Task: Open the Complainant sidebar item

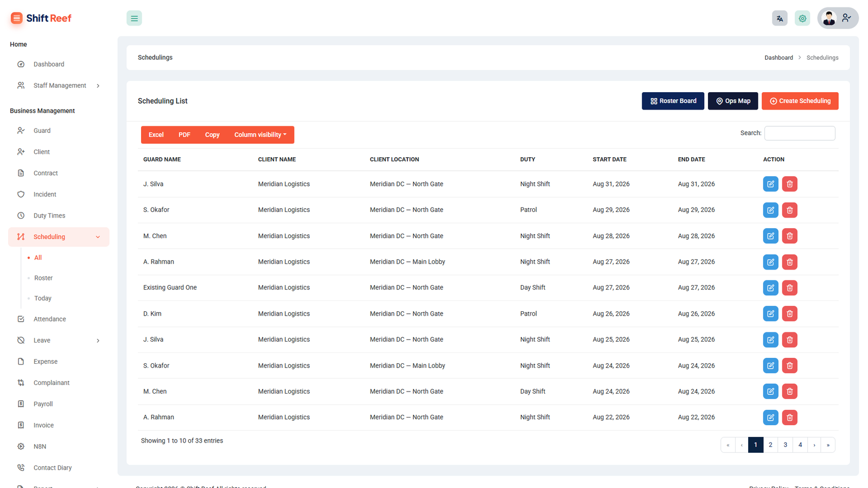Action: point(59,383)
